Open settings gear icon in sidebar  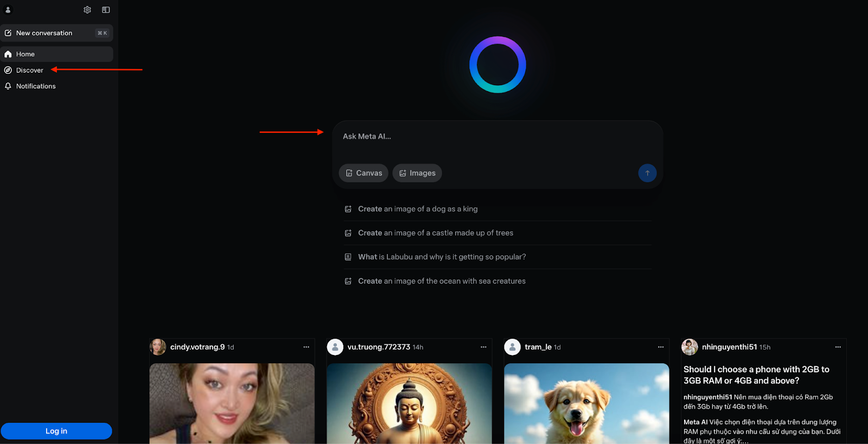tap(87, 10)
